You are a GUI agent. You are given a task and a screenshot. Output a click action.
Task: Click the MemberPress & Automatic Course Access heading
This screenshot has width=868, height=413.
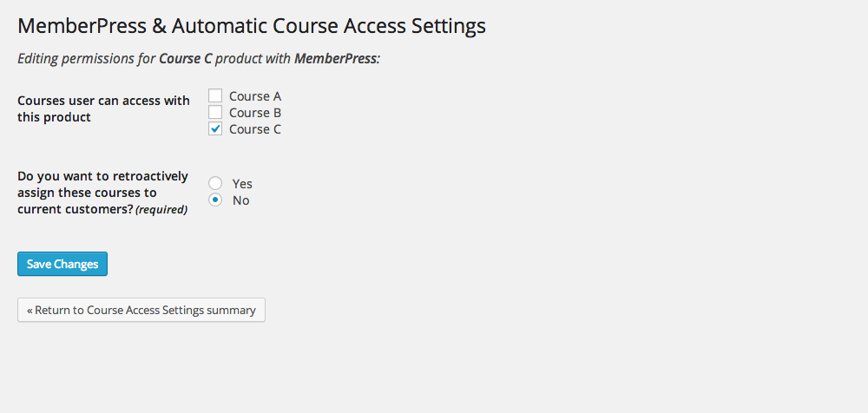(x=252, y=26)
